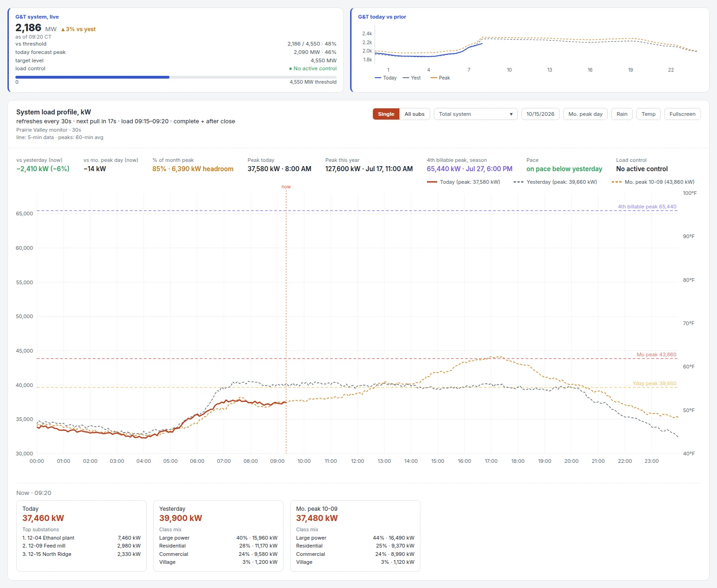The width and height of the screenshot is (717, 588).
Task: Switch to the All subs view
Action: click(x=414, y=114)
